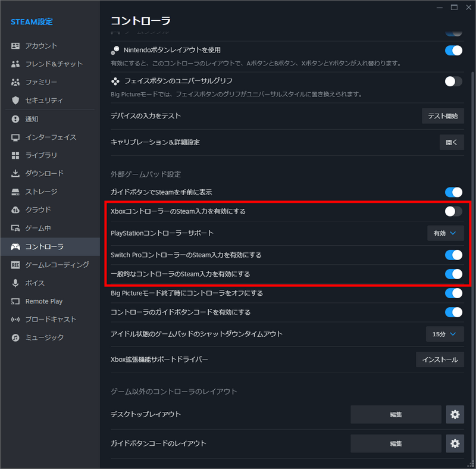Open the PlayStationコントローラーサポート 有効 dropdown
The image size is (476, 469).
pos(445,233)
